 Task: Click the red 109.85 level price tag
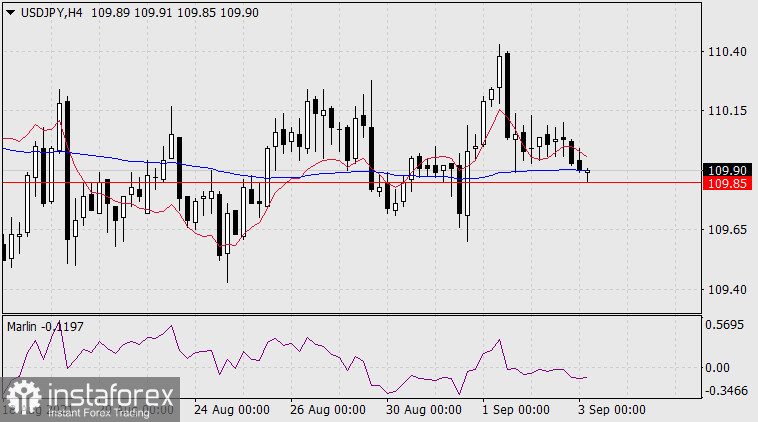727,184
